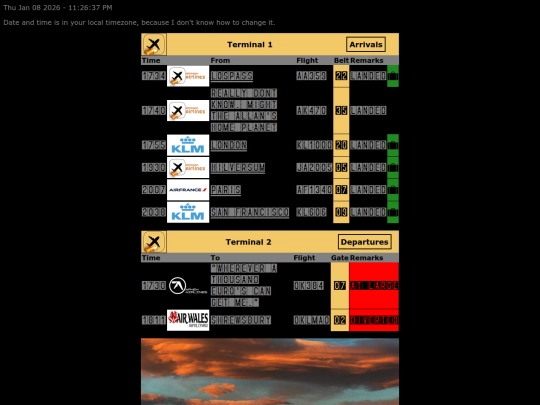
Task: Click green baggage icon for flight AA359
Action: (393, 76)
